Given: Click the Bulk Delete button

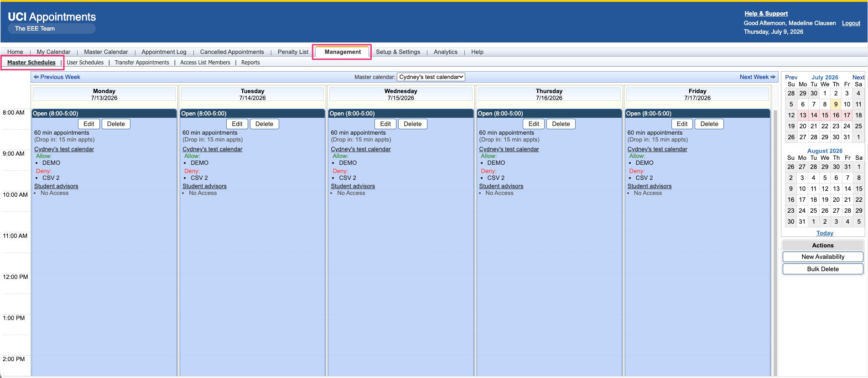Looking at the screenshot, I should click(823, 269).
